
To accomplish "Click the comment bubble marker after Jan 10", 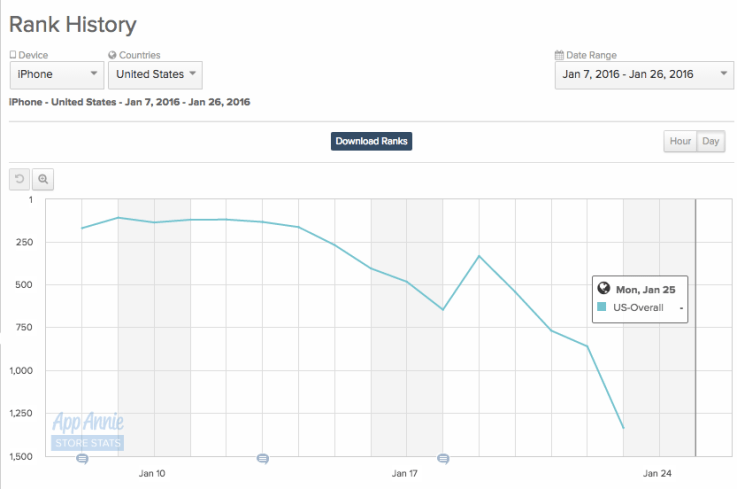I will tap(262, 458).
